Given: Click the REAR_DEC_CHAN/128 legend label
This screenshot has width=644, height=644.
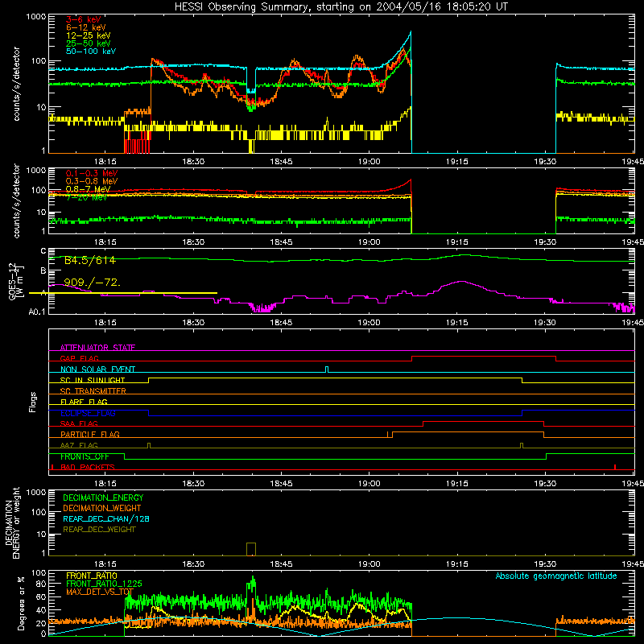Looking at the screenshot, I should tap(106, 518).
